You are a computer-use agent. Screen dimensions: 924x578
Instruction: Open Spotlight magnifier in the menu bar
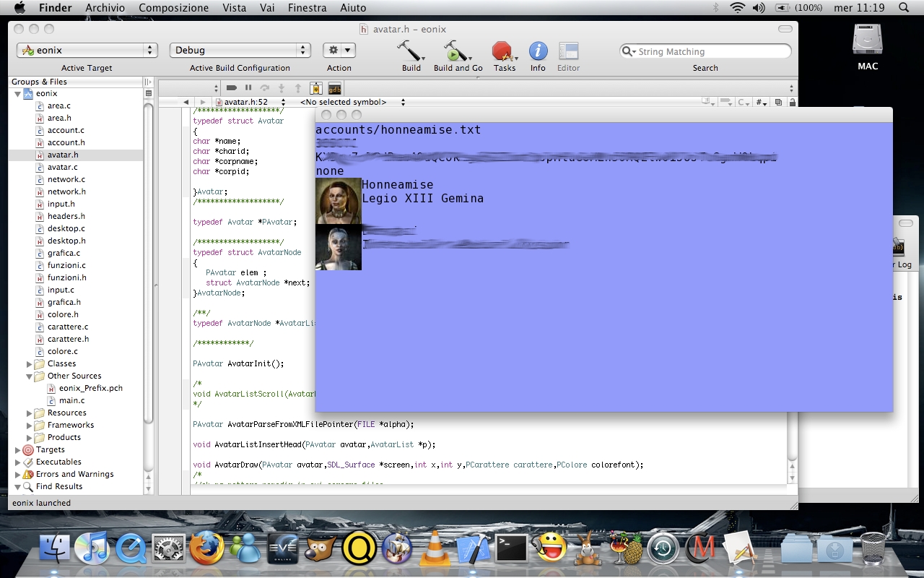pyautogui.click(x=904, y=8)
